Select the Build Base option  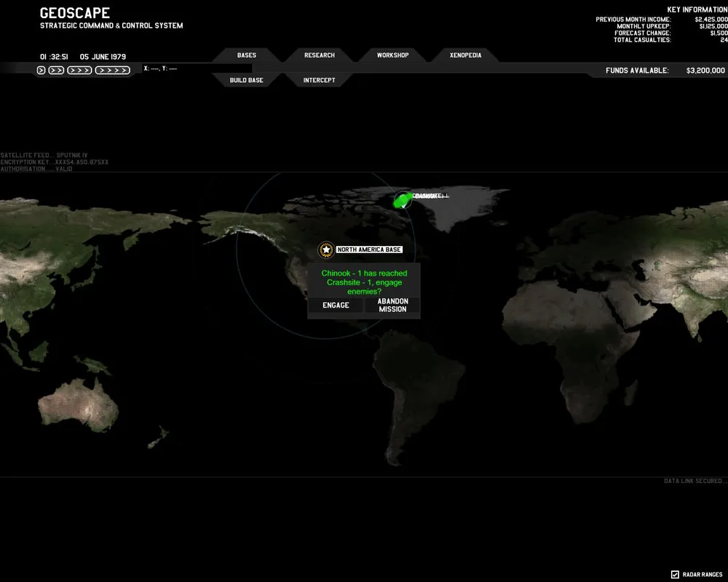coord(247,80)
